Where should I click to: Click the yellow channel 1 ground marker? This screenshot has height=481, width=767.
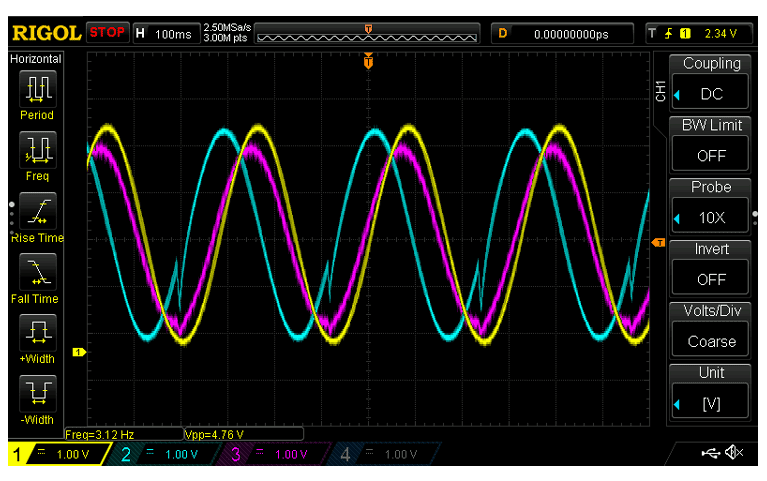(x=79, y=352)
